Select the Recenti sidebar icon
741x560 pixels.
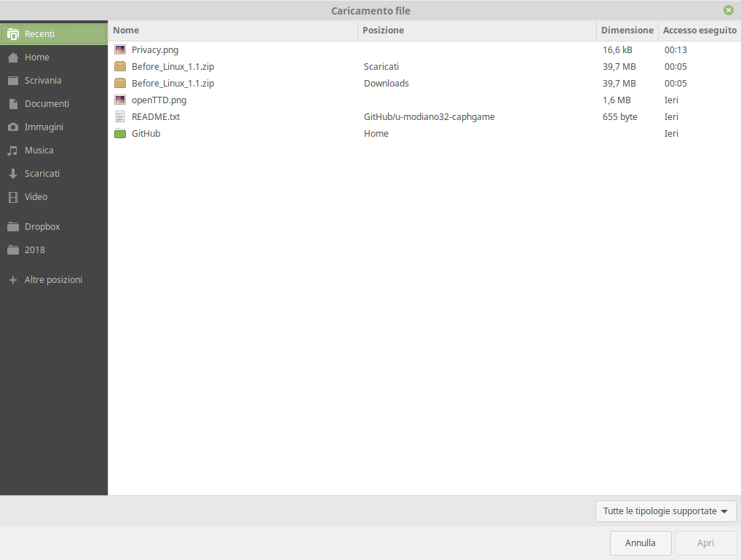(x=13, y=34)
